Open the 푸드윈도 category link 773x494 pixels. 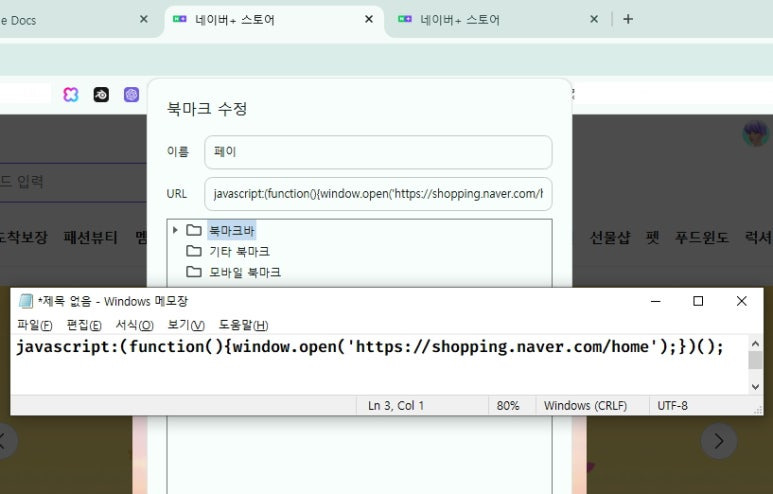(x=702, y=237)
